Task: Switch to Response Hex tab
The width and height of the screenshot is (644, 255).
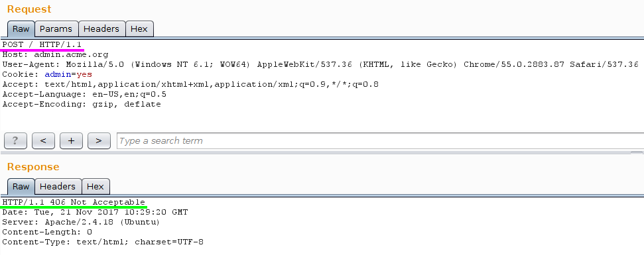Action: click(x=96, y=187)
